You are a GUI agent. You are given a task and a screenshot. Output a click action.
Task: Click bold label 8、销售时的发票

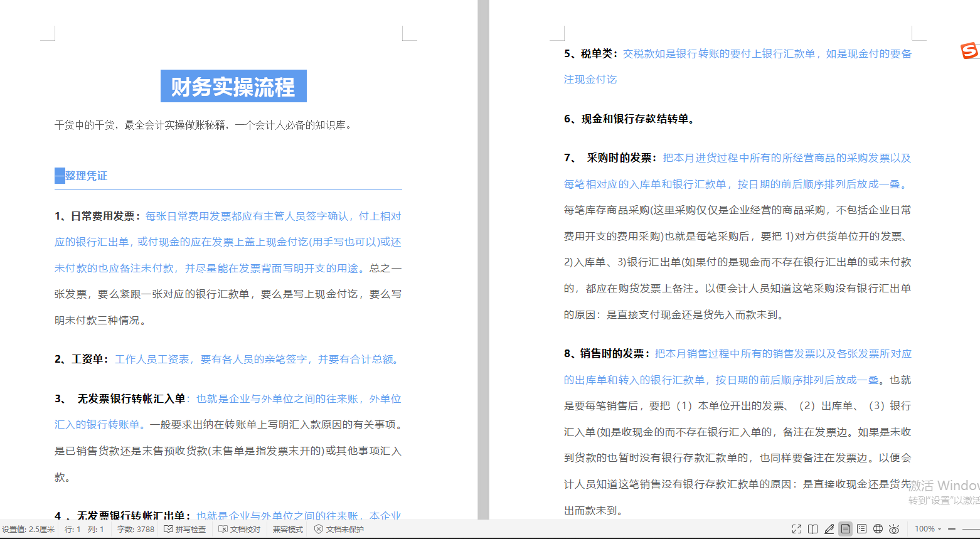click(607, 354)
